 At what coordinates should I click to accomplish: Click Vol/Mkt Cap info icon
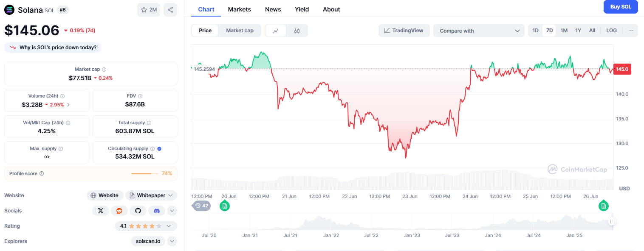pos(68,123)
